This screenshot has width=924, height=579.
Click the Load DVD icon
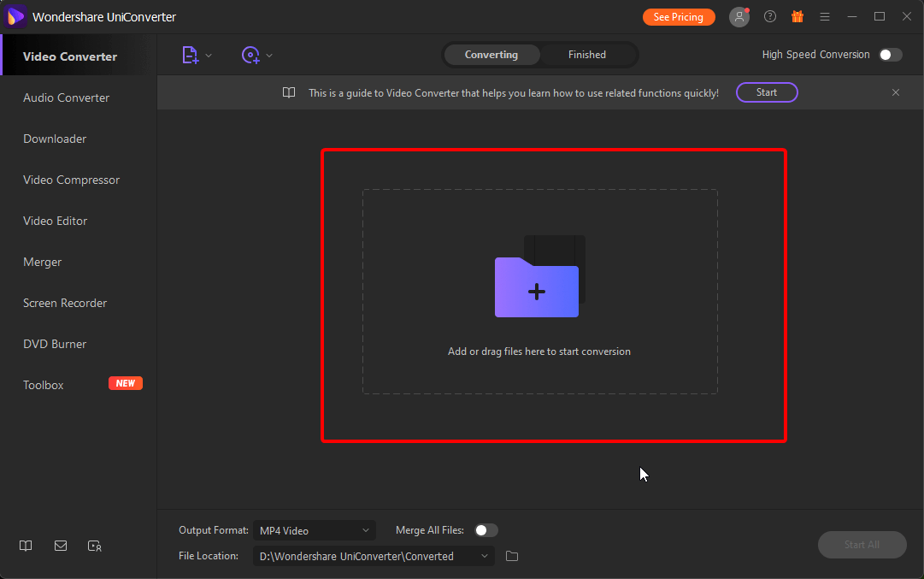tap(250, 55)
